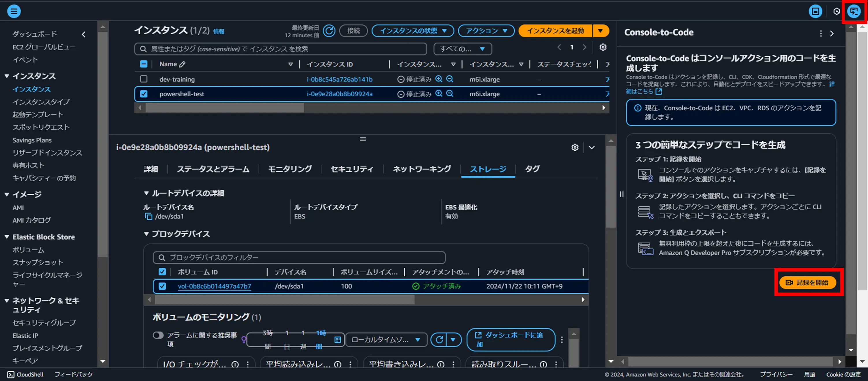Open Console-to-Code panel options menu
This screenshot has height=381, width=868.
[x=821, y=34]
